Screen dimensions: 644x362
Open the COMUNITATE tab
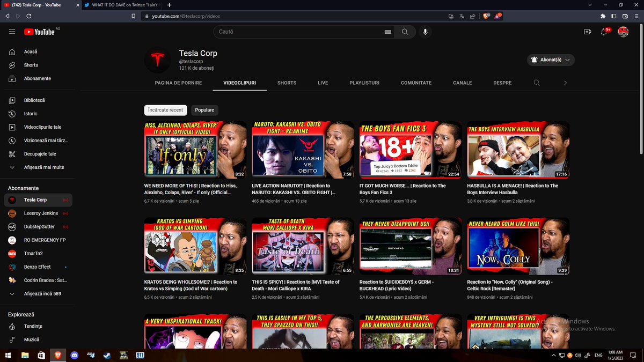click(x=416, y=83)
